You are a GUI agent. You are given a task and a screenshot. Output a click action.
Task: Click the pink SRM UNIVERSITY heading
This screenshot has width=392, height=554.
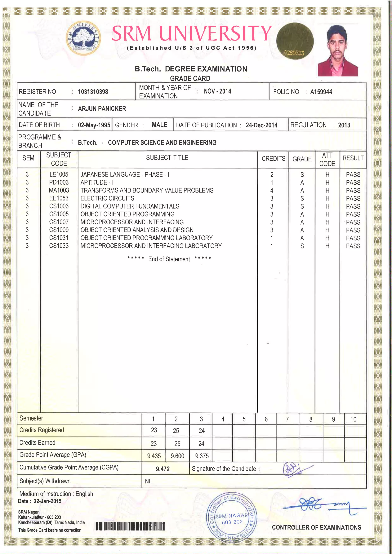click(x=192, y=33)
